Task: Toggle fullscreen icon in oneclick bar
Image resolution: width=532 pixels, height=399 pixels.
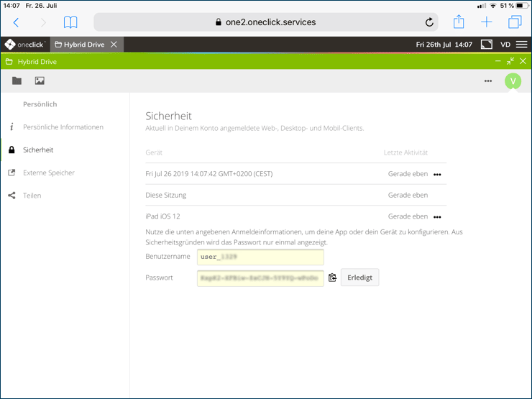Action: (487, 45)
